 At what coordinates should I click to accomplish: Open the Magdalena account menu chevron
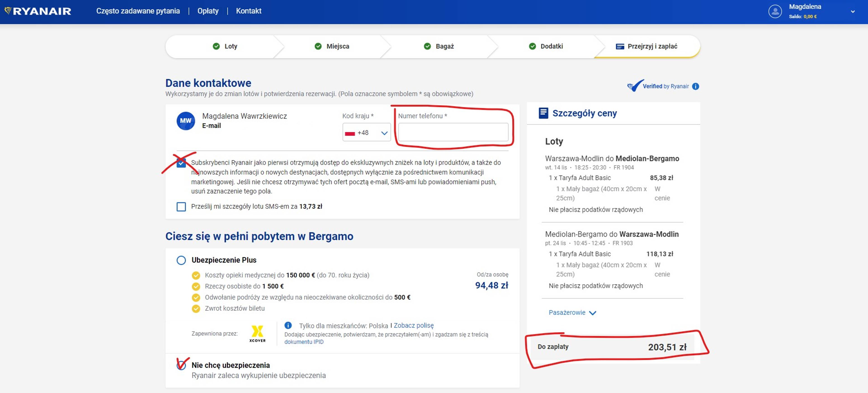click(x=852, y=12)
